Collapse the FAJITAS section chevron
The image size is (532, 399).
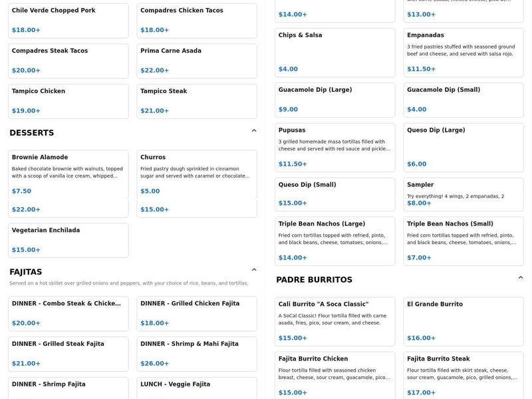pos(254,270)
